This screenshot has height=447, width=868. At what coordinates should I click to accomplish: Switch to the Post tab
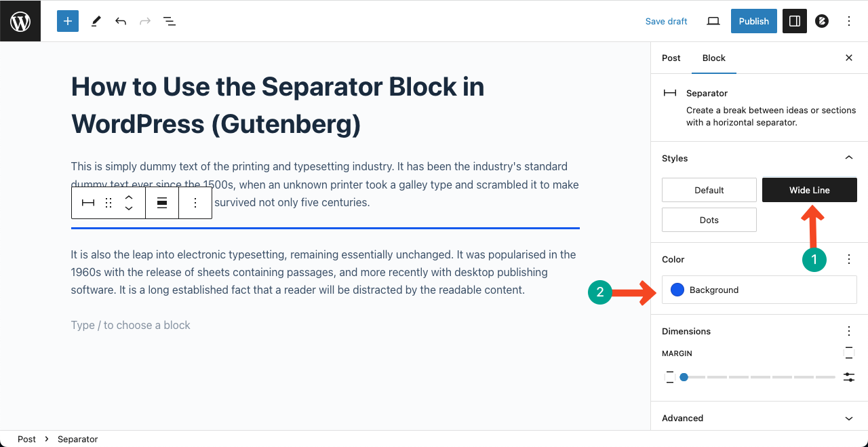click(671, 58)
